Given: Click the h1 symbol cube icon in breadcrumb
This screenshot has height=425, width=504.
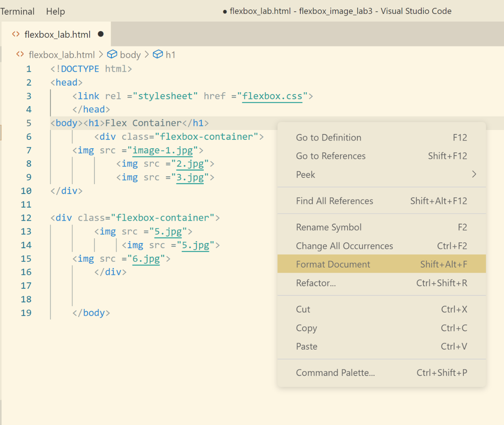Looking at the screenshot, I should coord(158,54).
